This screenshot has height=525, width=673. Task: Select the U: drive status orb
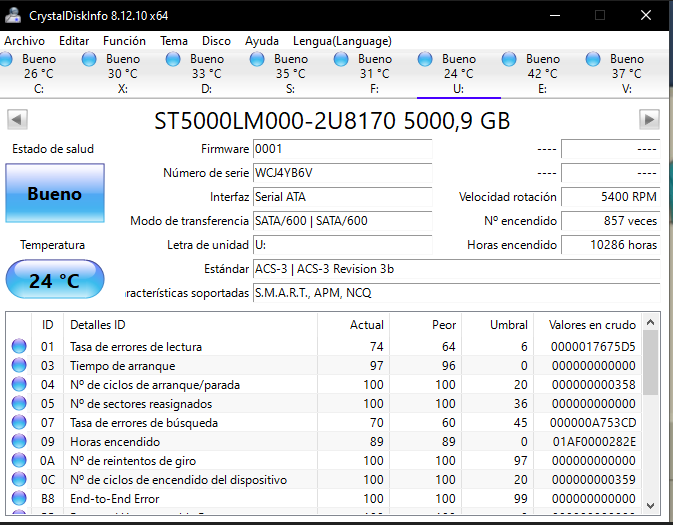point(425,59)
